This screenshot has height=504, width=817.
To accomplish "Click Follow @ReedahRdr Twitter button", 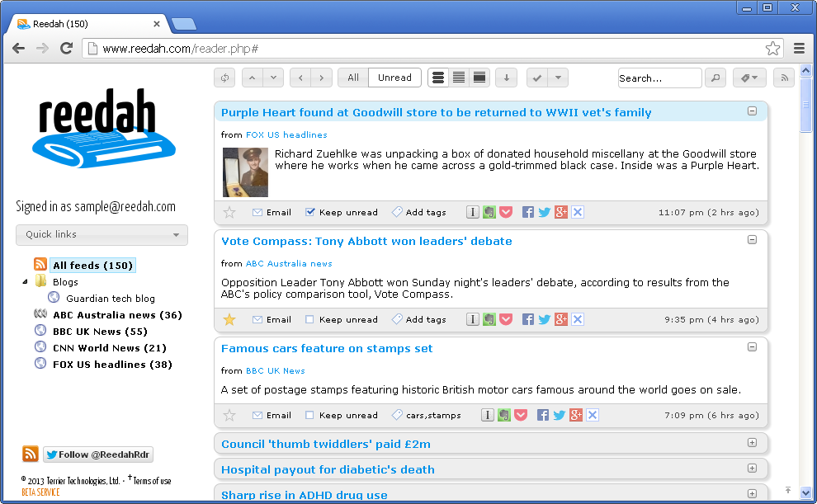I will click(x=98, y=455).
